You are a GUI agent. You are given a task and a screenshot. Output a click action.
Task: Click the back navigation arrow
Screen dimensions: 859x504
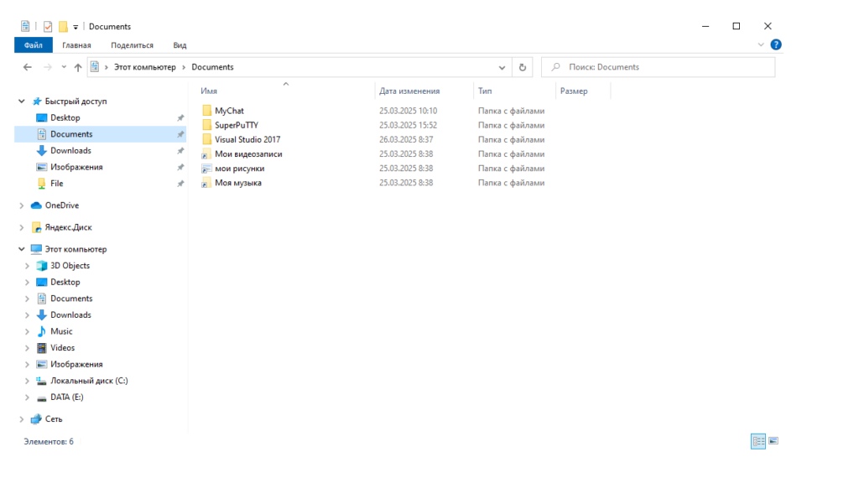pos(28,67)
